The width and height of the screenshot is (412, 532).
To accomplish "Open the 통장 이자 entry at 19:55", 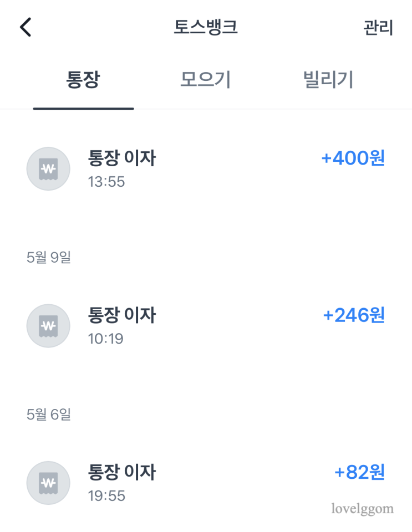I will tap(122, 473).
